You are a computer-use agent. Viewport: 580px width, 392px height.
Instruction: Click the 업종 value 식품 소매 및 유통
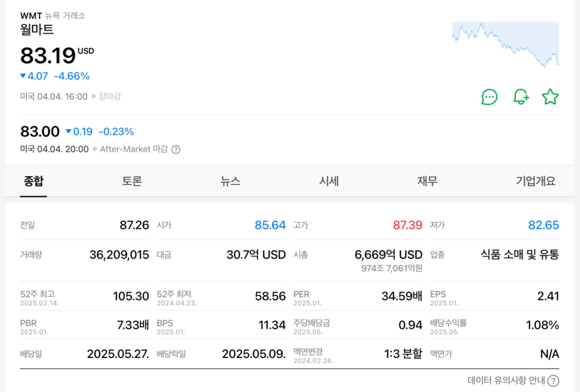click(x=520, y=255)
